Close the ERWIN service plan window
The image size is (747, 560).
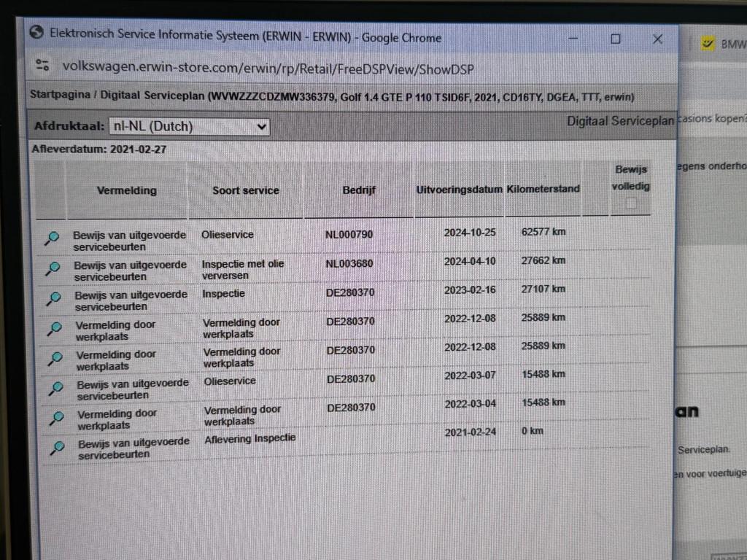(x=657, y=39)
